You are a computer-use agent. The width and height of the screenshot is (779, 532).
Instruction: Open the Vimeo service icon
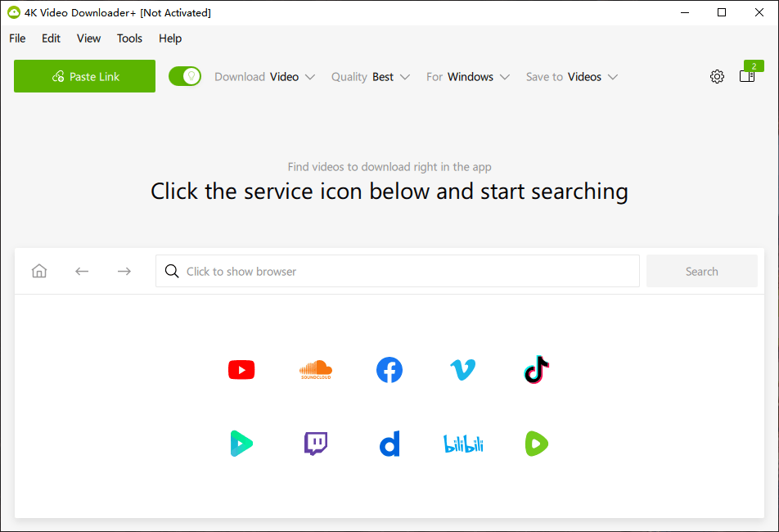(x=462, y=370)
